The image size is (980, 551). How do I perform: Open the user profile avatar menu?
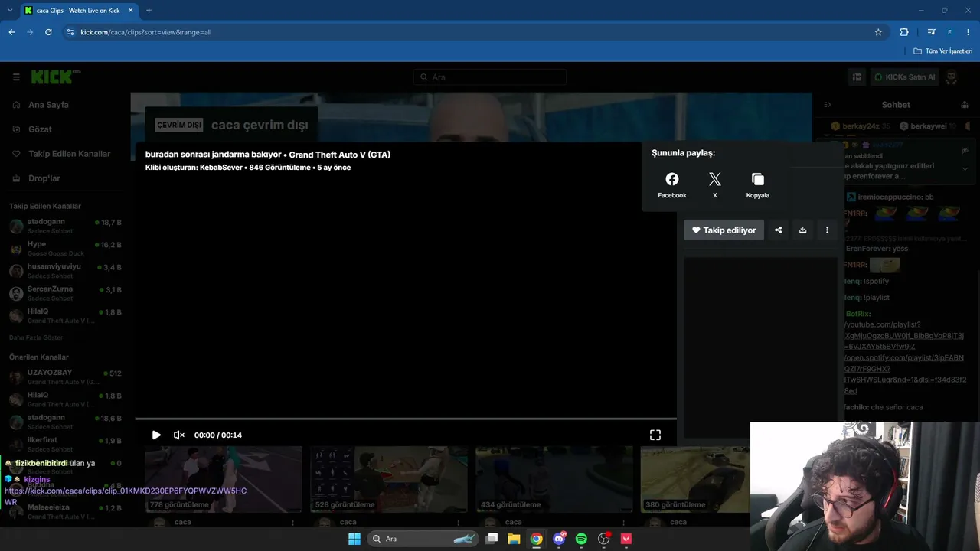click(952, 77)
